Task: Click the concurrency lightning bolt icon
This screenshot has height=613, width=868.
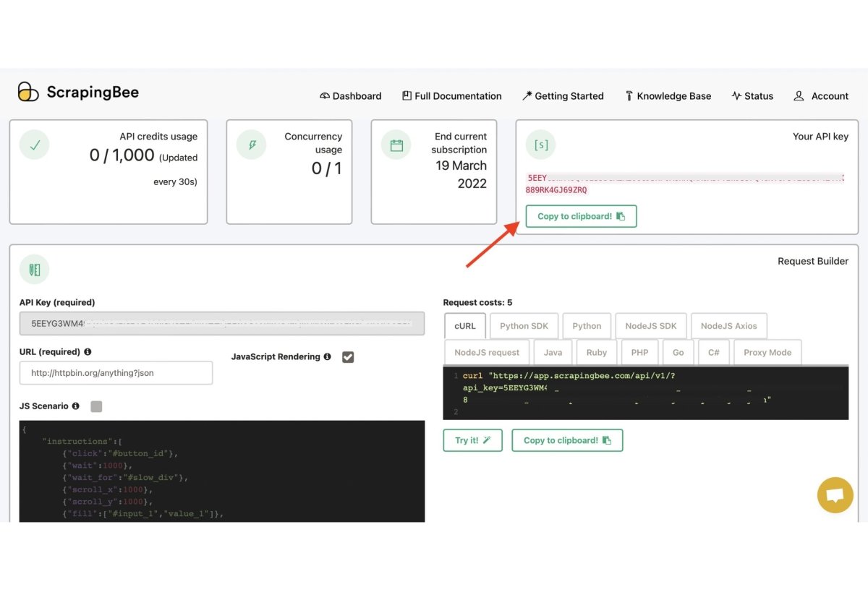Action: point(252,145)
